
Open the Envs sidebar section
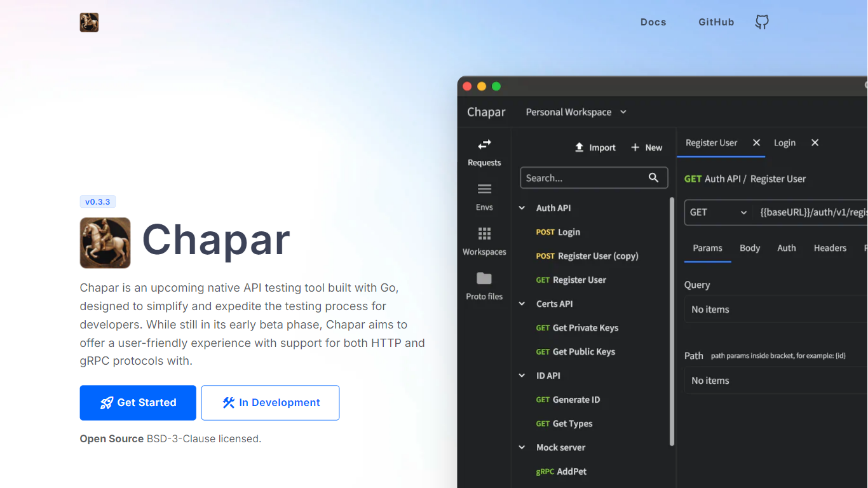pos(484,197)
